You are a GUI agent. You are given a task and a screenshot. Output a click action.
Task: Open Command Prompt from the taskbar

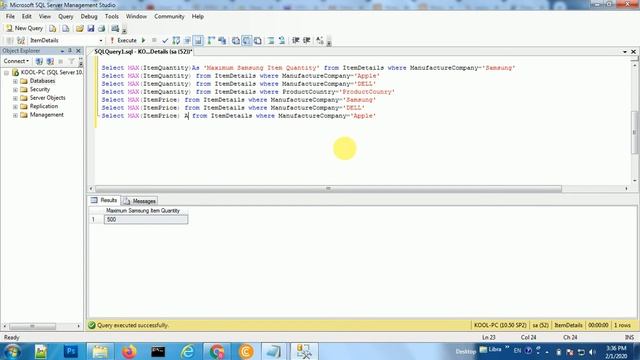tap(158, 351)
